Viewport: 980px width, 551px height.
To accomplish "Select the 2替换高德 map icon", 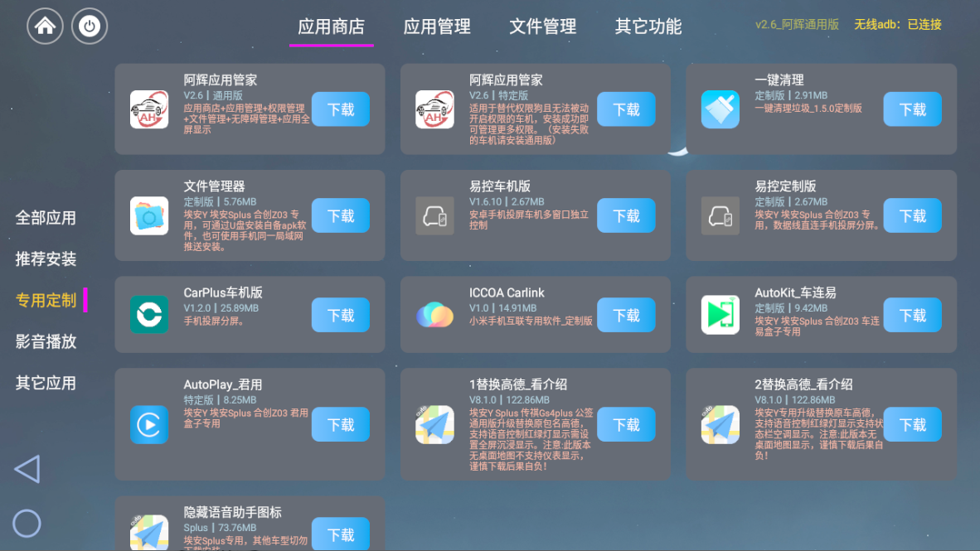I will point(720,425).
